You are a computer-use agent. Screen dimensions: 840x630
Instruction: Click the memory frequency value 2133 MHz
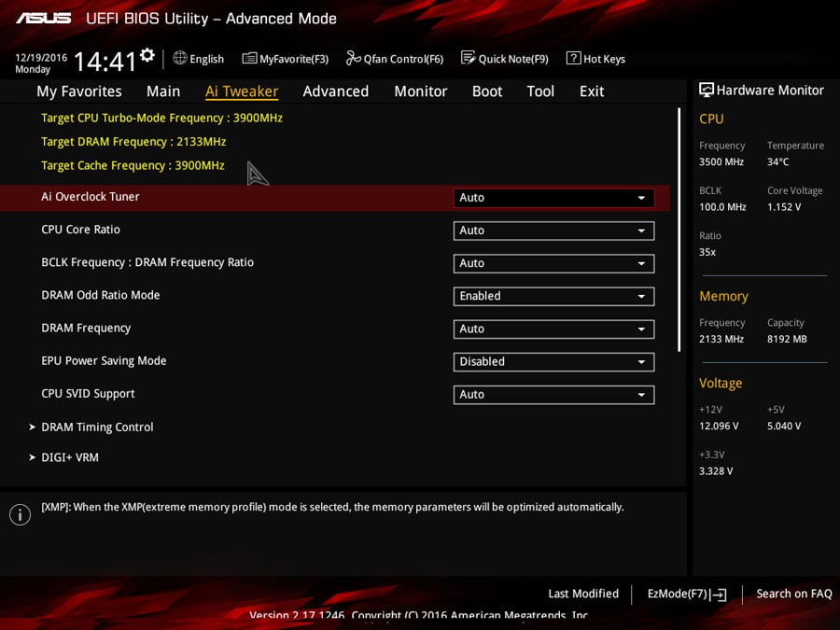(x=721, y=339)
